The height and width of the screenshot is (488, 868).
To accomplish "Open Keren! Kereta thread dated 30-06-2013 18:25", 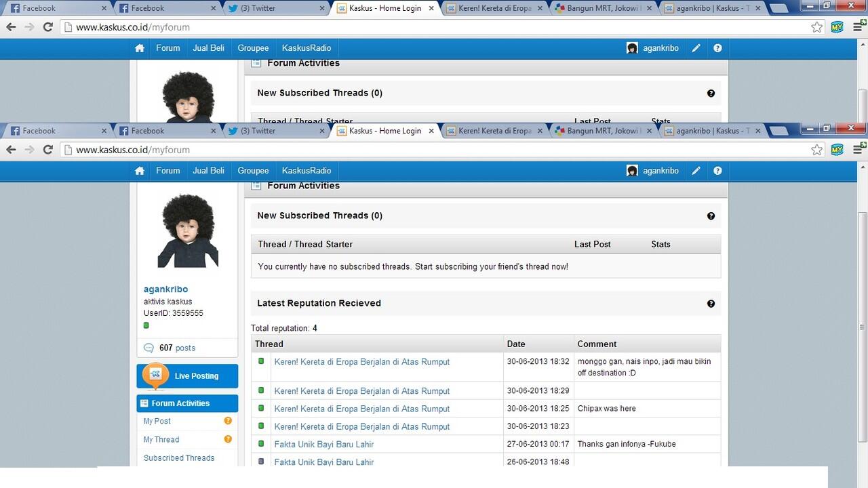I will pyautogui.click(x=362, y=409).
